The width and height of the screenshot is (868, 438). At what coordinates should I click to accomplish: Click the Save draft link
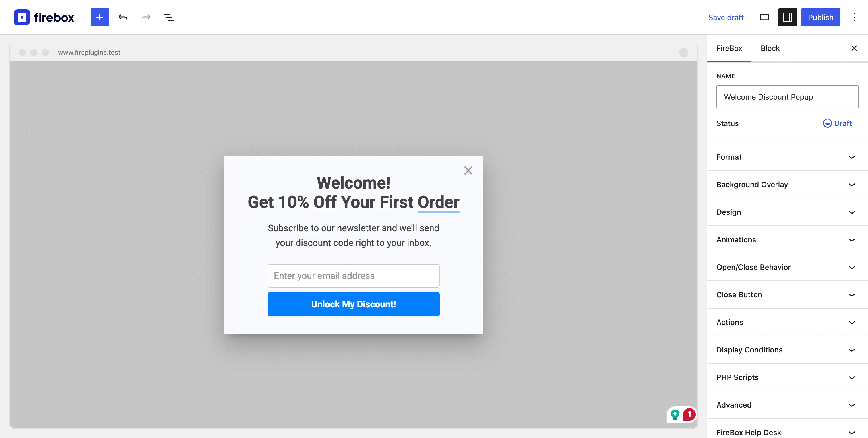point(726,17)
